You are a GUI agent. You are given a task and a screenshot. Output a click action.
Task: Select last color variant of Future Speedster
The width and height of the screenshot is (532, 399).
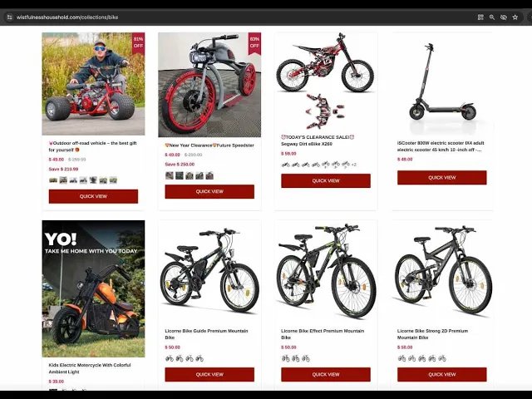(x=209, y=175)
